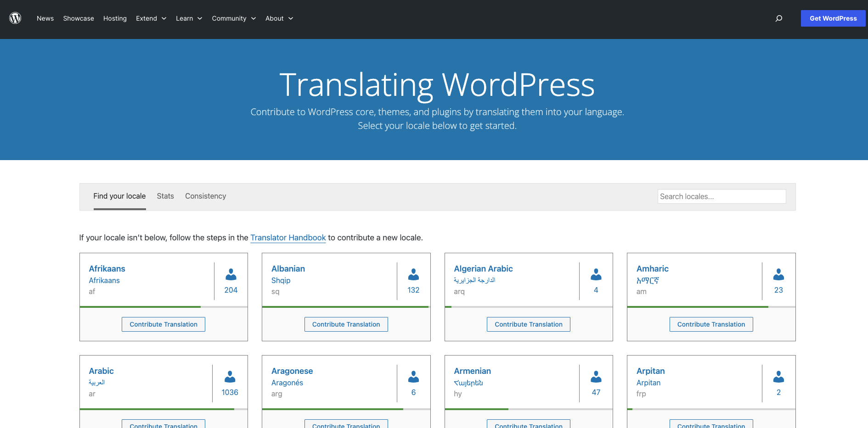Open the Showcase menu item

(79, 18)
